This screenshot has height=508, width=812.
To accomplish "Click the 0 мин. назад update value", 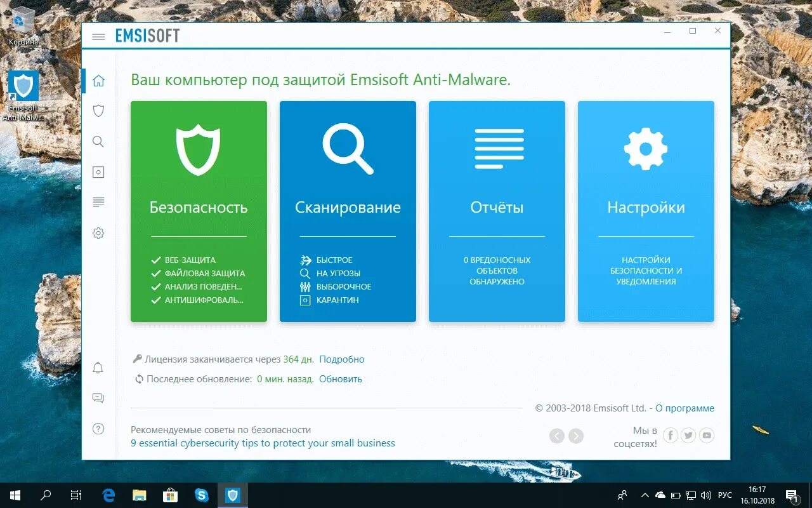I will 285,379.
